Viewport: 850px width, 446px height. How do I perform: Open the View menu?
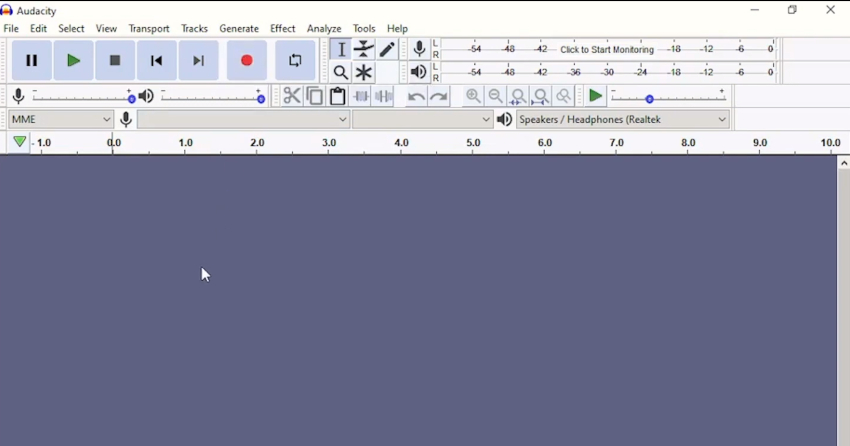106,29
